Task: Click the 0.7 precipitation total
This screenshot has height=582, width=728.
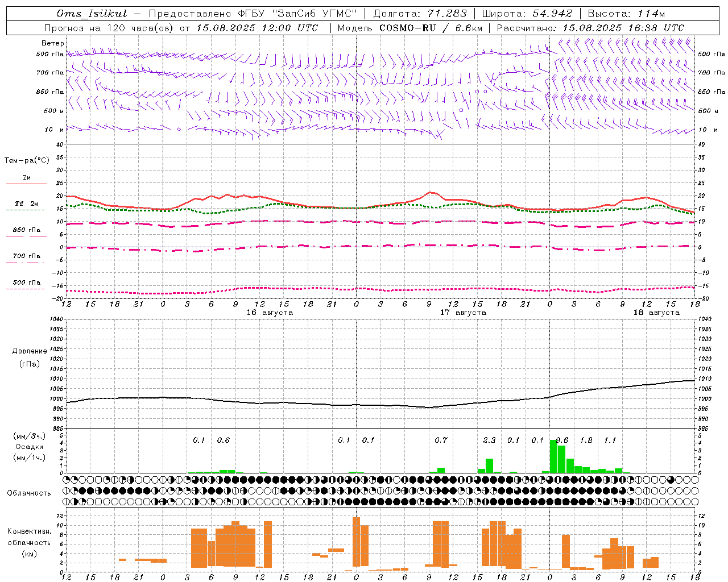Action: click(x=441, y=440)
